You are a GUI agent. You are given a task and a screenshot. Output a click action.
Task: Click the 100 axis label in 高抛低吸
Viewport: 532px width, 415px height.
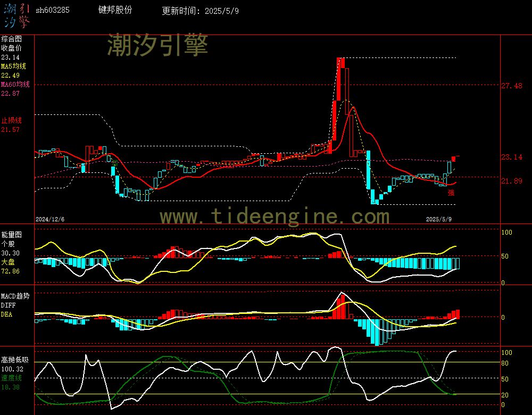(506, 353)
